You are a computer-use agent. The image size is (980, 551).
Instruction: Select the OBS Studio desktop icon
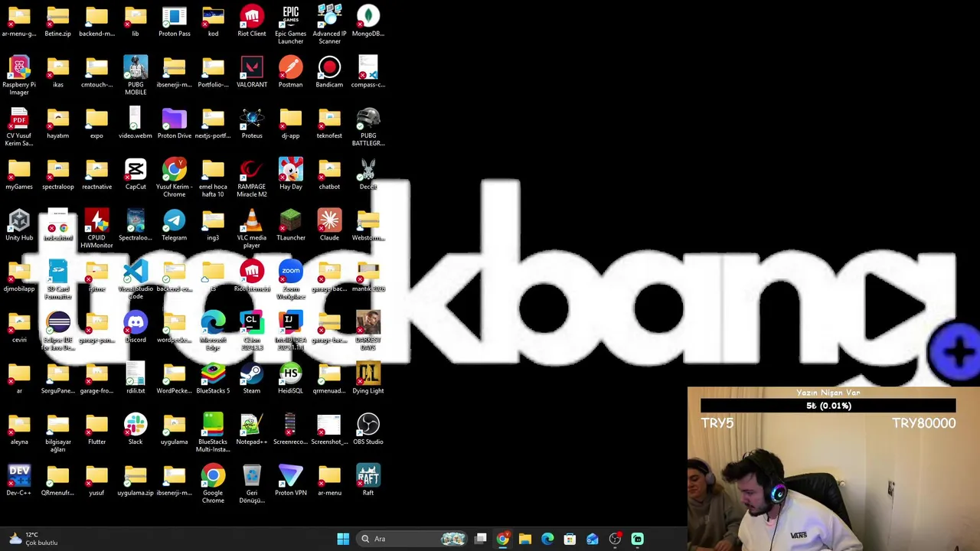coord(368,430)
